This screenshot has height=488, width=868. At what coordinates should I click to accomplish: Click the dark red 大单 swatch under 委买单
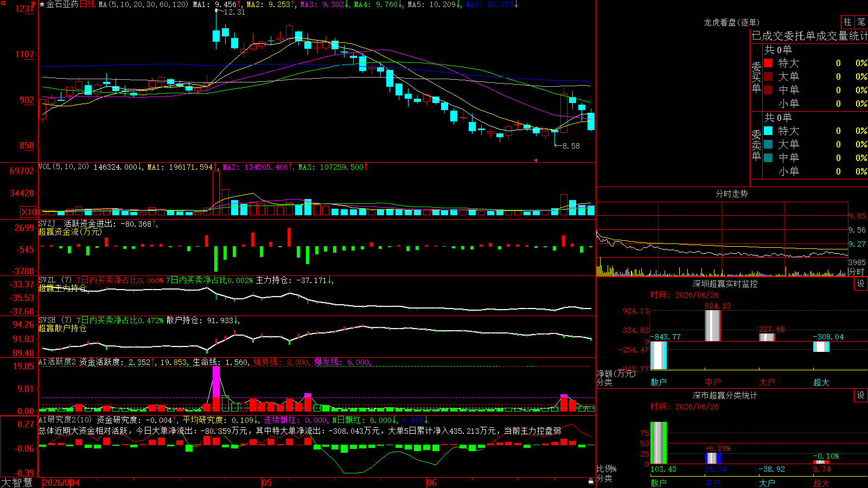(x=768, y=76)
